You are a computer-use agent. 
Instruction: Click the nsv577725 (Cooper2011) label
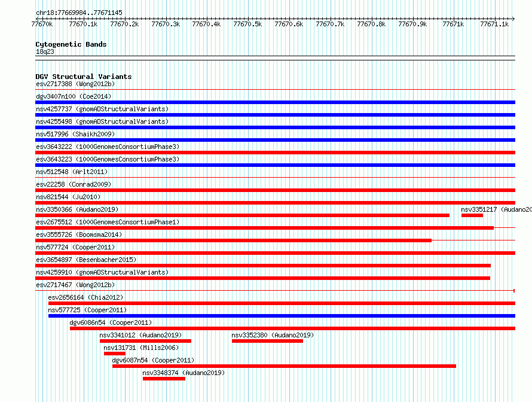point(87,310)
